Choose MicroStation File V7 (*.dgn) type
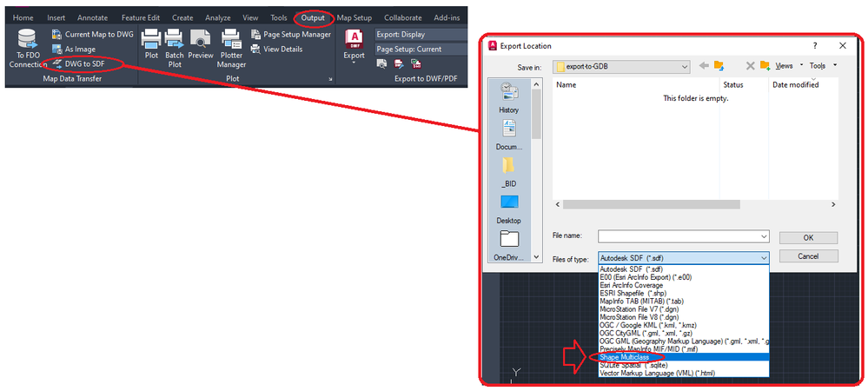Image resolution: width=868 pixels, height=391 pixels. pos(683,309)
